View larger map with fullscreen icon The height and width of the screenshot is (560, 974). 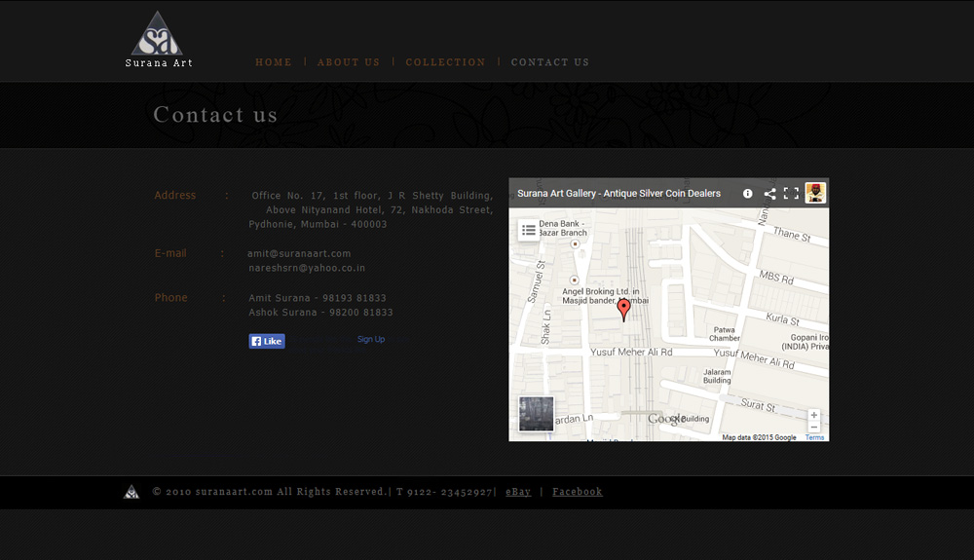coord(791,194)
